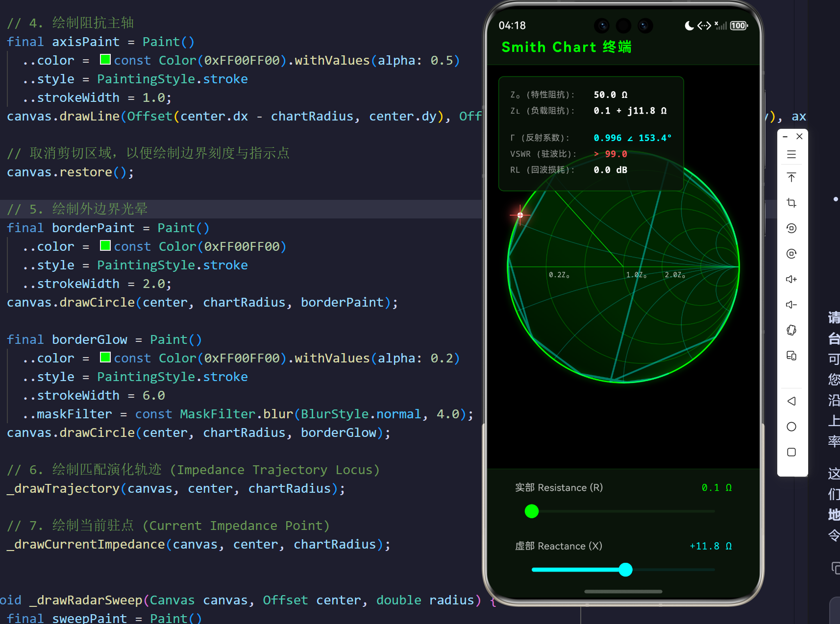
Task: Click the '// 6. 绘制匹配演化轨迹' comment line
Action: 194,470
